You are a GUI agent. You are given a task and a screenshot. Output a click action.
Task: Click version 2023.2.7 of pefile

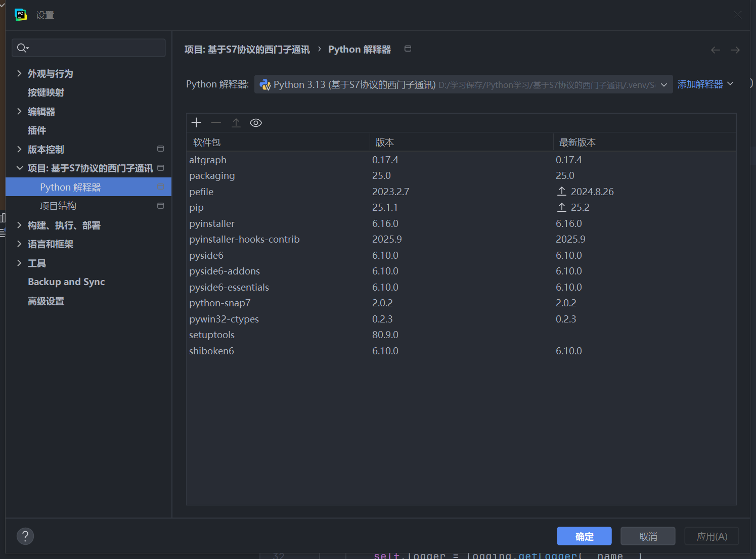(x=391, y=192)
